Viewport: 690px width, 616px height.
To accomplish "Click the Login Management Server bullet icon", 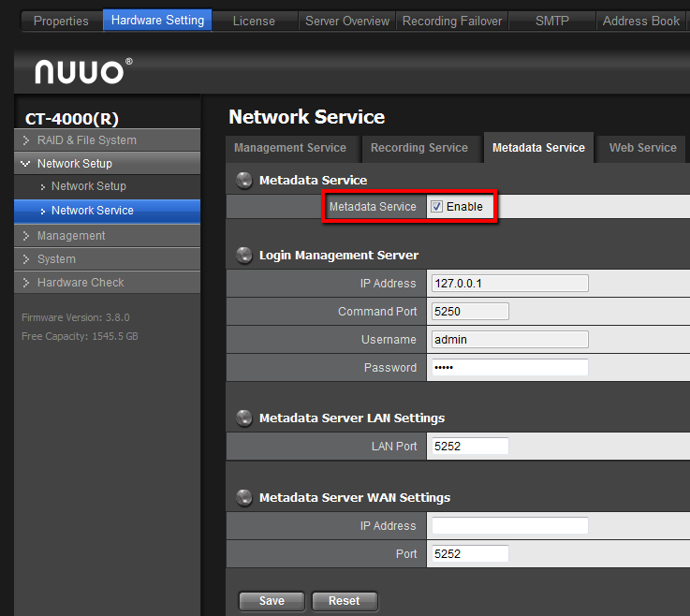I will (243, 255).
